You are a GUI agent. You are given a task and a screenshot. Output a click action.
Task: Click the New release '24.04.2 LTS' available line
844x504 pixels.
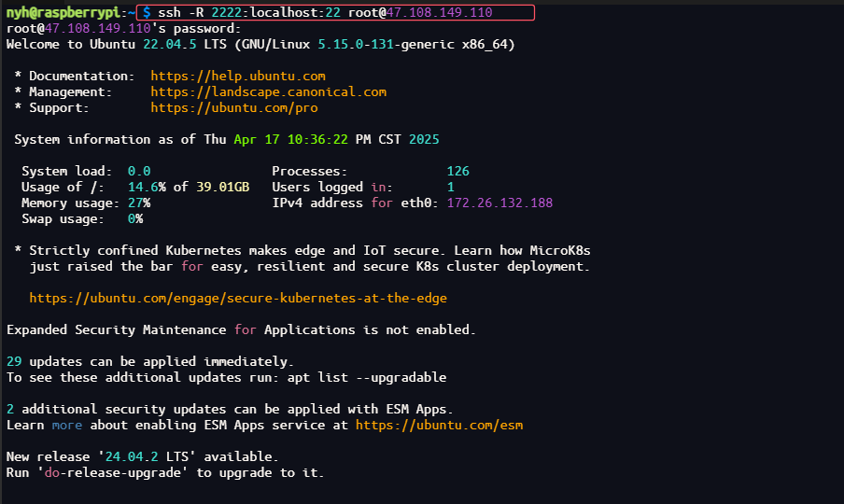pyautogui.click(x=143, y=456)
